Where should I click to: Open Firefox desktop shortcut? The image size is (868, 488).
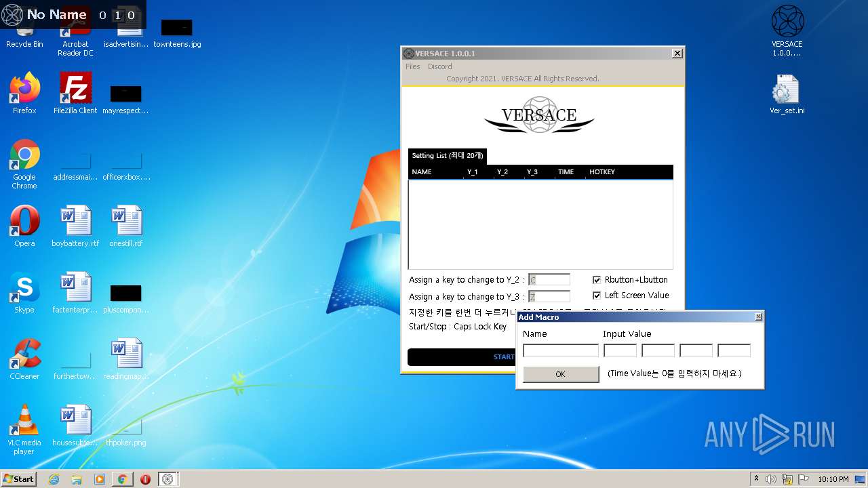point(24,94)
